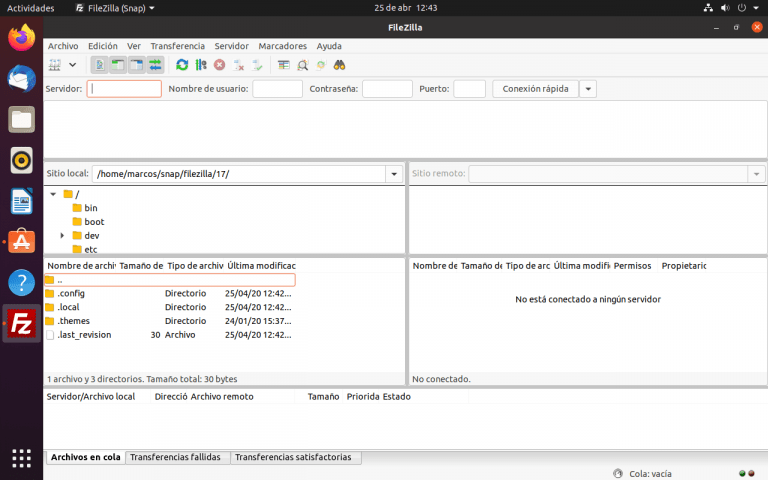The height and width of the screenshot is (480, 768).
Task: Open the Site Manager icon
Action: point(54,65)
